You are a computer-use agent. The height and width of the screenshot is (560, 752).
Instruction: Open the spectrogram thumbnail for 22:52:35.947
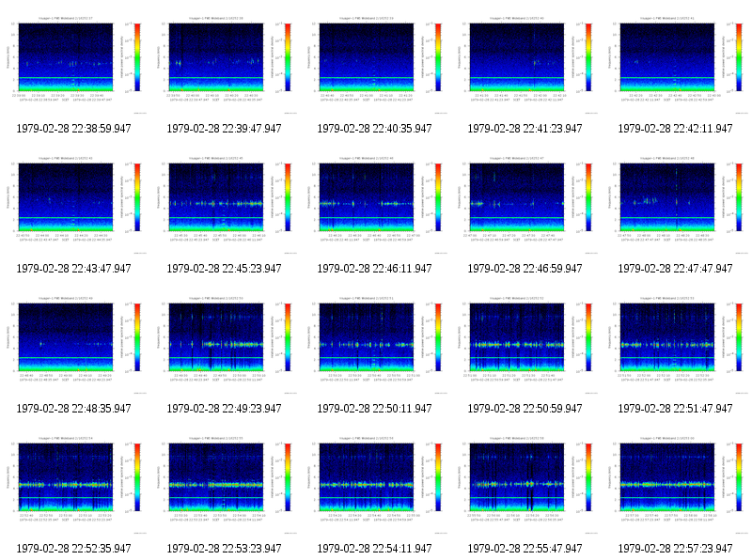[x=74, y=484]
